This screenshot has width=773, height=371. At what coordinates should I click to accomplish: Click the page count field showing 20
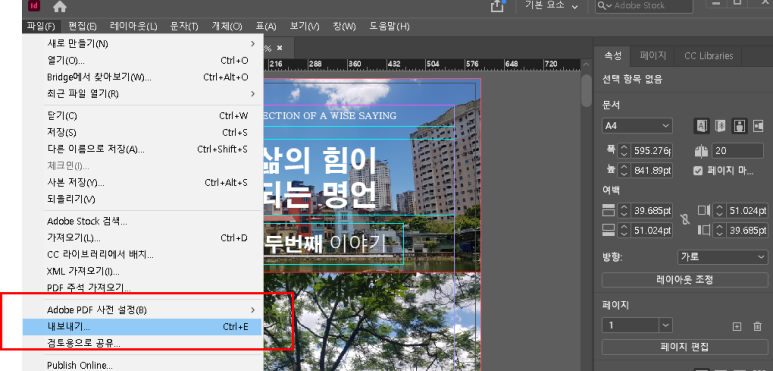738,151
